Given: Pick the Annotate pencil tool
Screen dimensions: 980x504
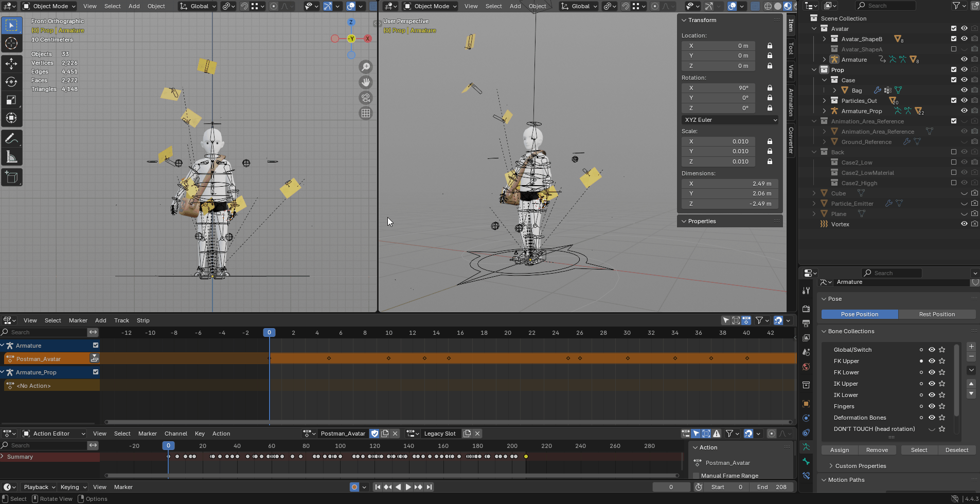Looking at the screenshot, I should click(11, 138).
